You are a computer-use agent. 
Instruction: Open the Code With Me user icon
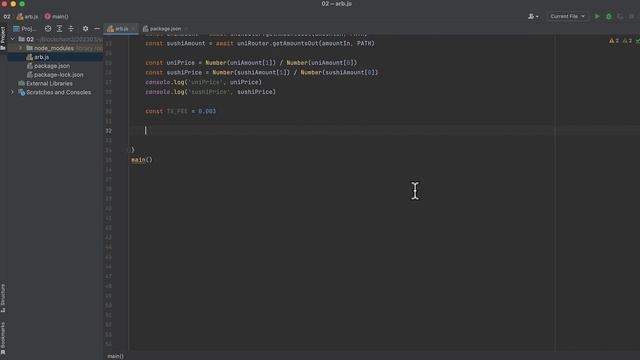point(533,16)
